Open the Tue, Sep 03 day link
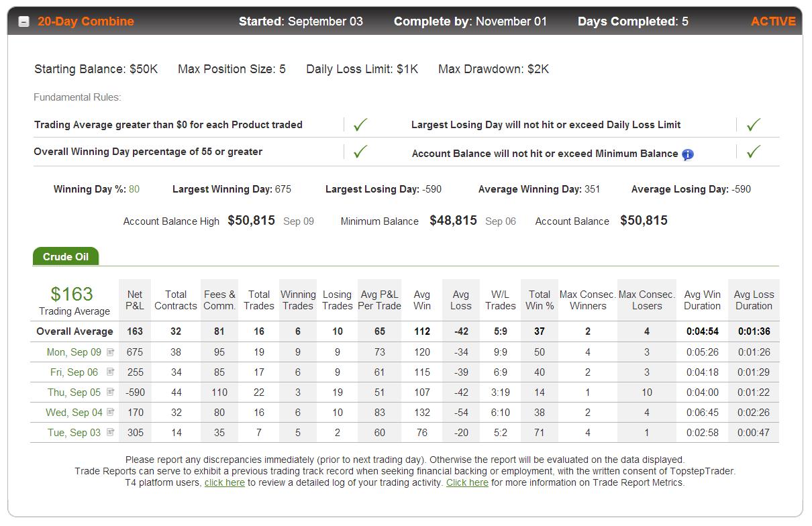 click(x=74, y=433)
